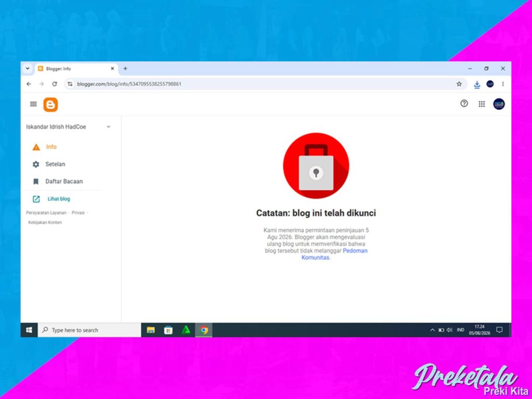Screen dimensions: 532x399
Task: Click the IND language indicator
Action: tap(460, 330)
